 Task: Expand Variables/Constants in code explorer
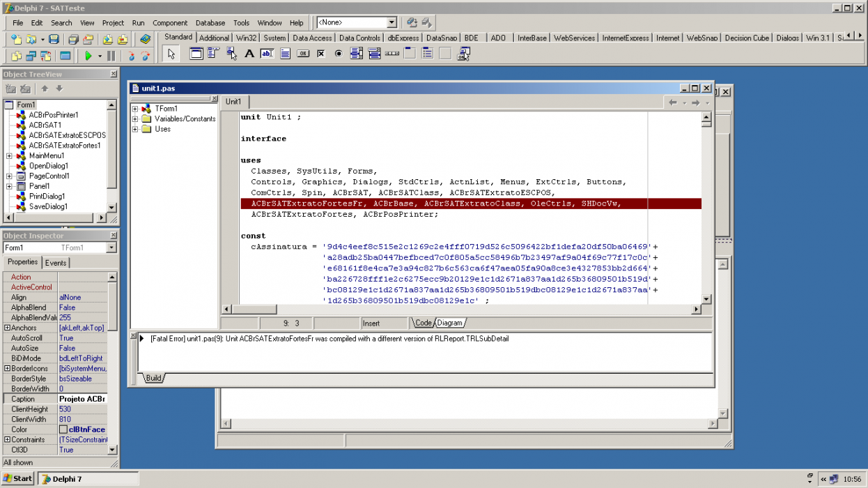135,119
